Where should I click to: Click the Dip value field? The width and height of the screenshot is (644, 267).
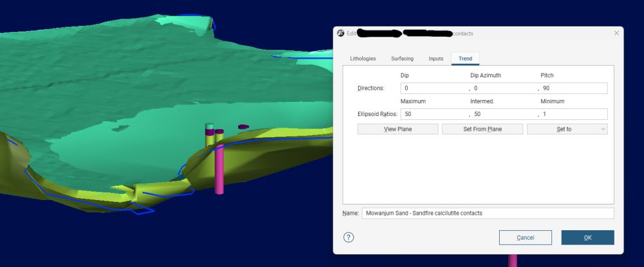pyautogui.click(x=434, y=88)
